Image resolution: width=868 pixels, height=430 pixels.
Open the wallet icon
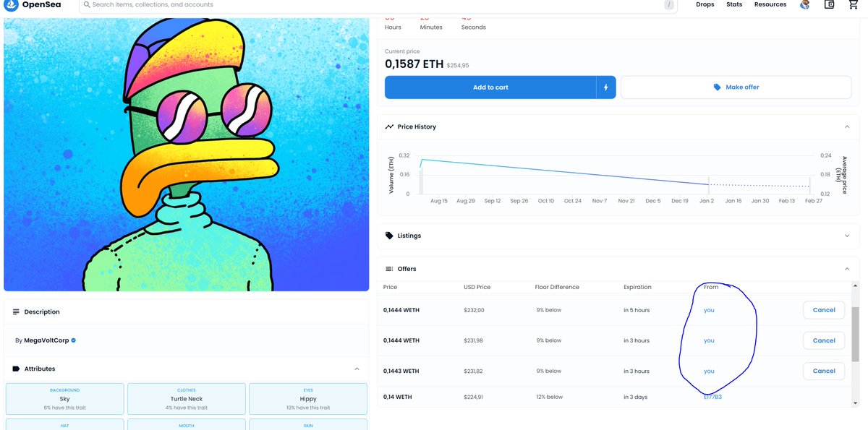pos(830,4)
